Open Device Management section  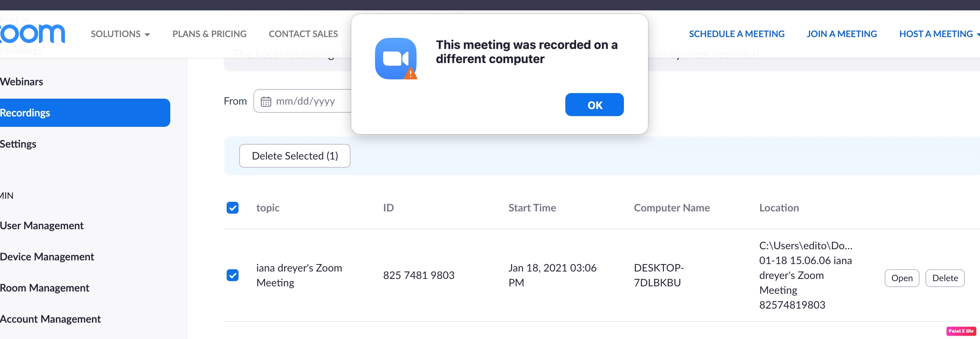click(x=47, y=257)
